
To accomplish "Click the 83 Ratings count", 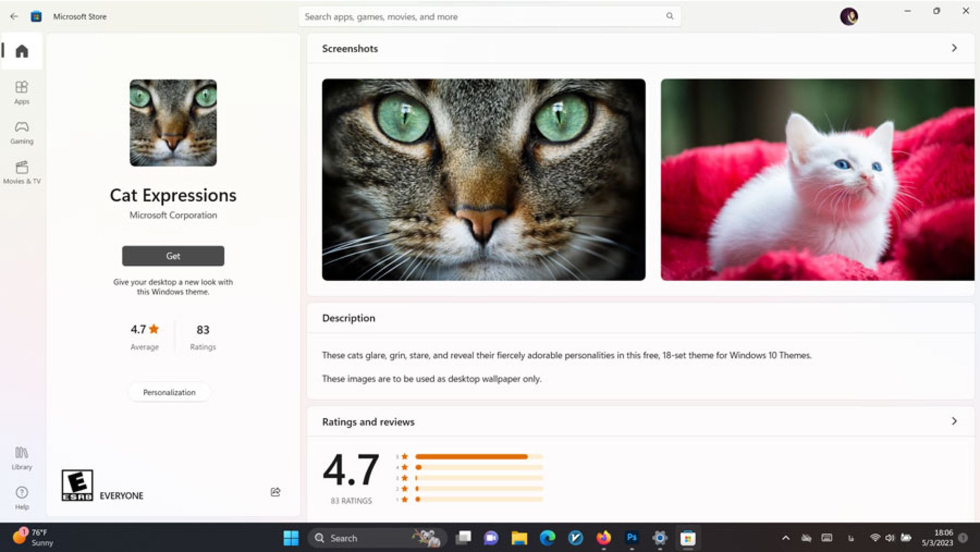I will click(203, 337).
